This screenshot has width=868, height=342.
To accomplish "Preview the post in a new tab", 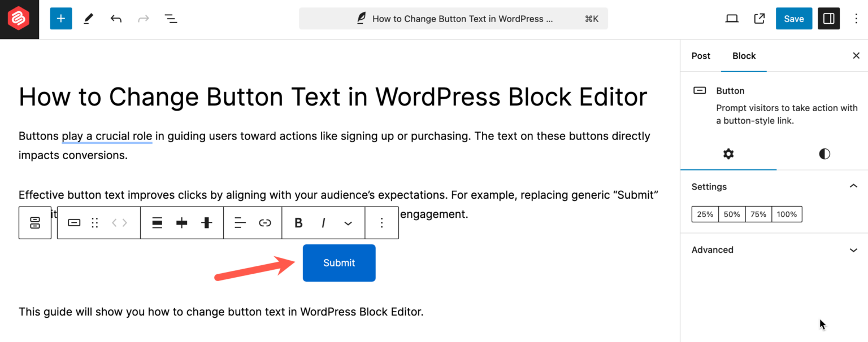I will pos(759,18).
